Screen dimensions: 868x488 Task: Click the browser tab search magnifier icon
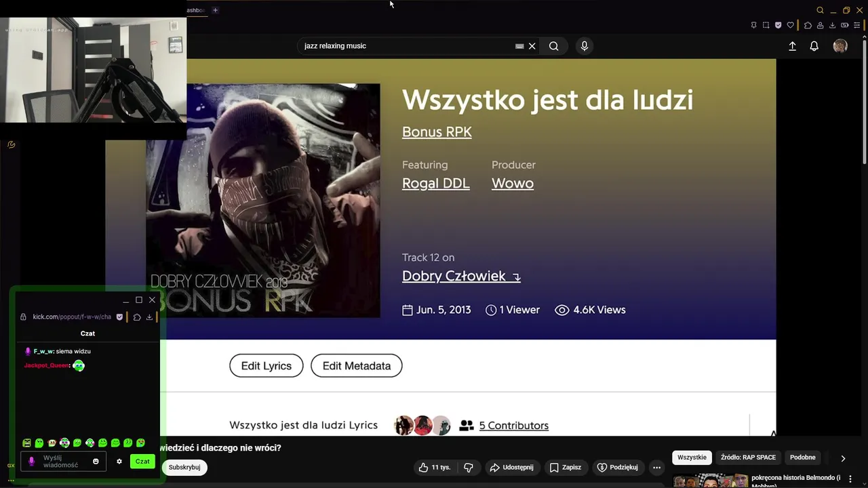[x=820, y=10]
